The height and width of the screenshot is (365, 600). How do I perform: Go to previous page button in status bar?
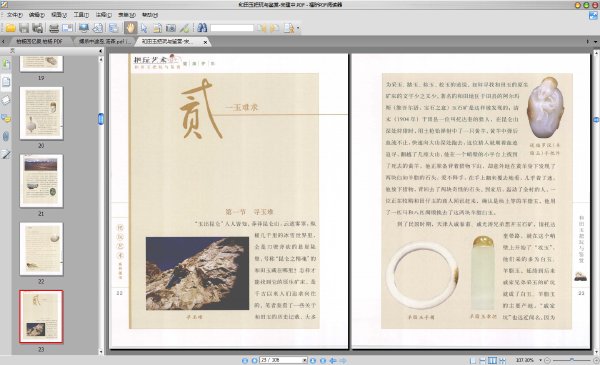254,360
